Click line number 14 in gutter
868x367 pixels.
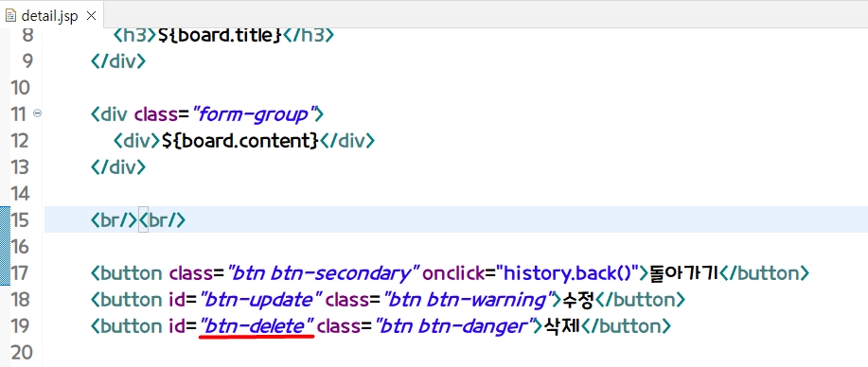[x=22, y=193]
